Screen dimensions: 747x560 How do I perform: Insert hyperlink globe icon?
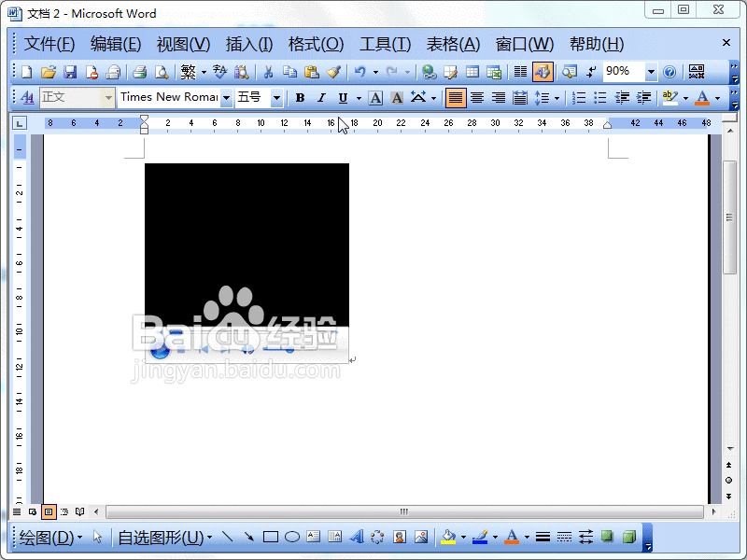click(x=430, y=72)
